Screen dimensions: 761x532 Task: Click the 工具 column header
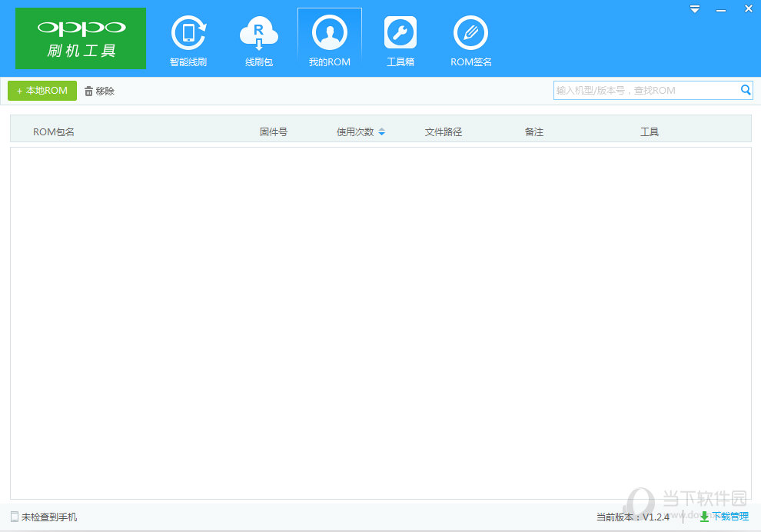(650, 132)
